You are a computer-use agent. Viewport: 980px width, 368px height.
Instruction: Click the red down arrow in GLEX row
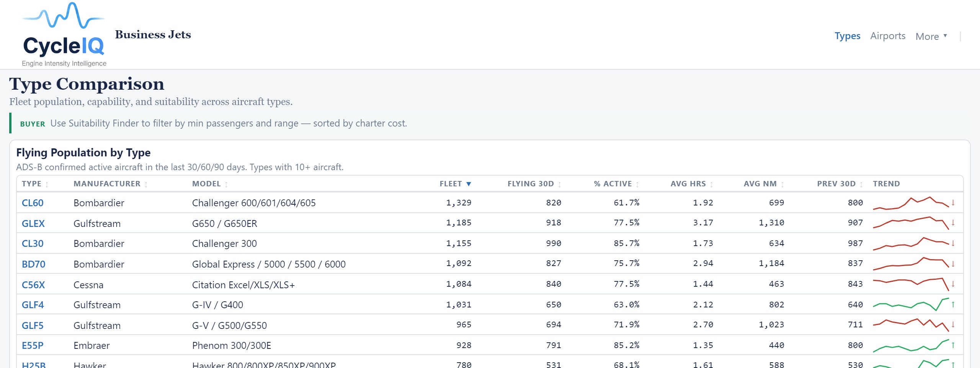coord(953,223)
